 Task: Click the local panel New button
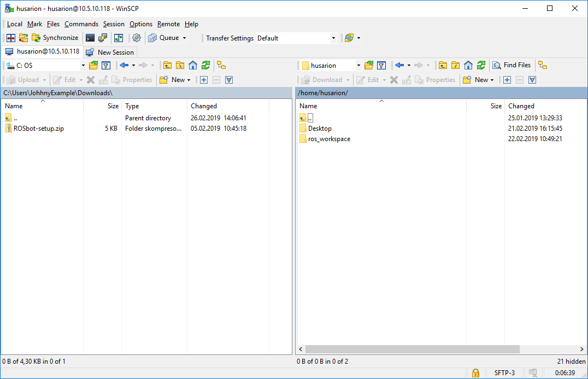click(x=175, y=79)
